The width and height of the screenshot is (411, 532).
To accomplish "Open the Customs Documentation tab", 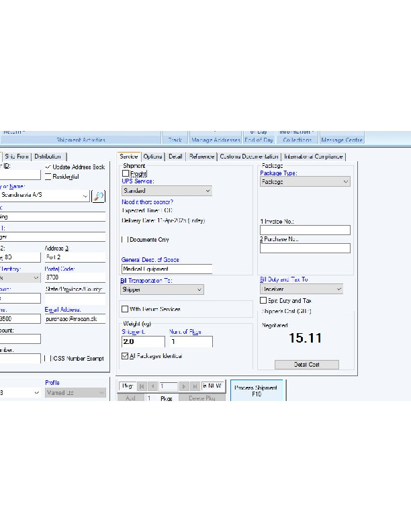I will point(249,157).
